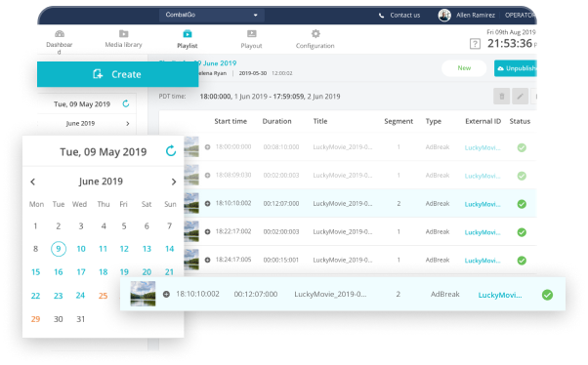Click the Create button
Screen dimensions: 588x365
point(118,74)
